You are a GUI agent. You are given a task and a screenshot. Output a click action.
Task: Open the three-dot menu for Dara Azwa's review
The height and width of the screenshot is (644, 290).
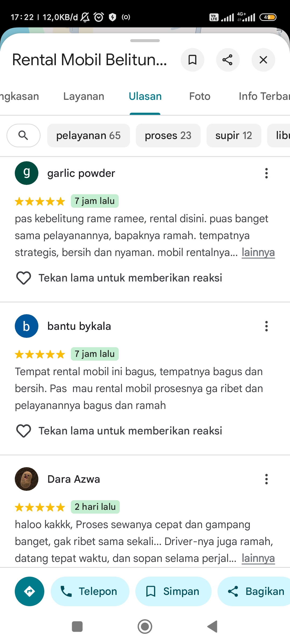(x=266, y=479)
